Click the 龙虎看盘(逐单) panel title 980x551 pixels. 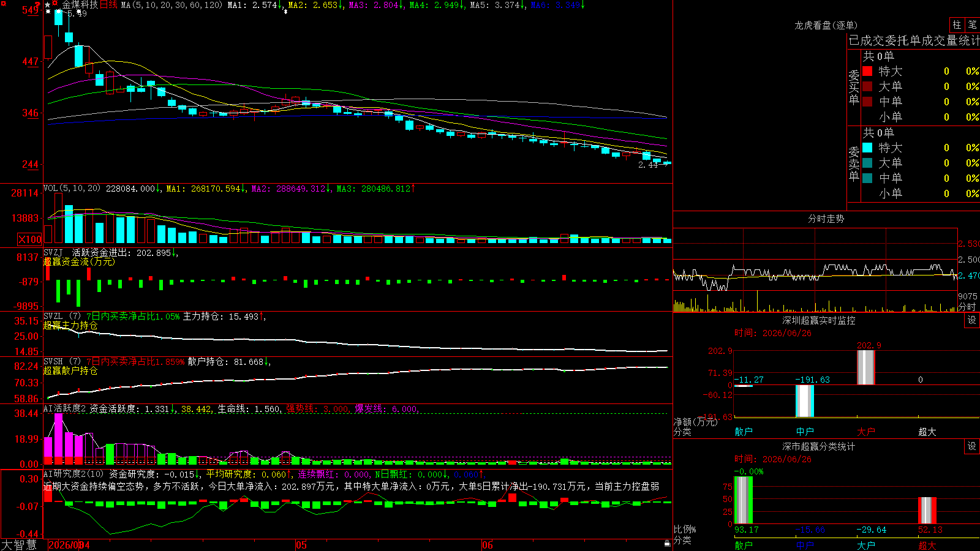tap(826, 25)
